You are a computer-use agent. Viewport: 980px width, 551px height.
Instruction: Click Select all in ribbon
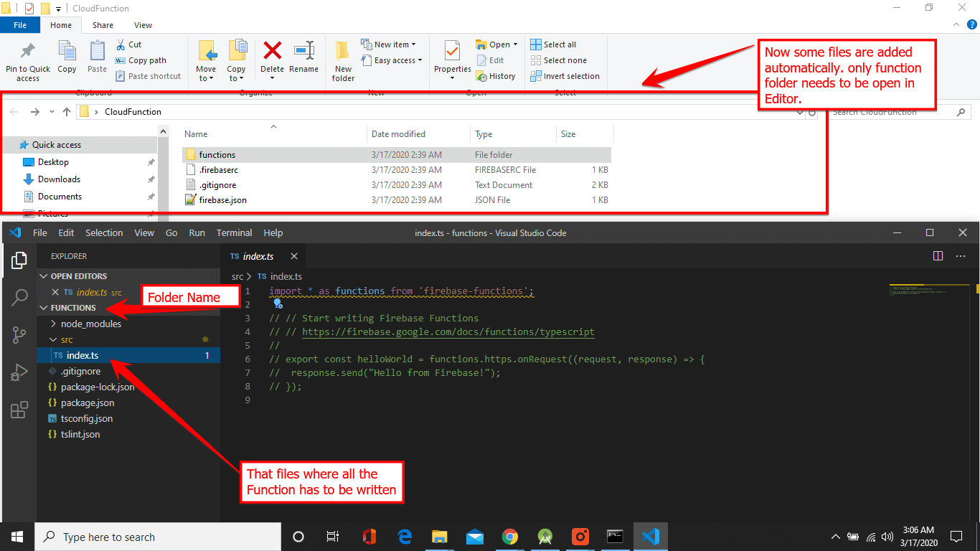pyautogui.click(x=553, y=44)
